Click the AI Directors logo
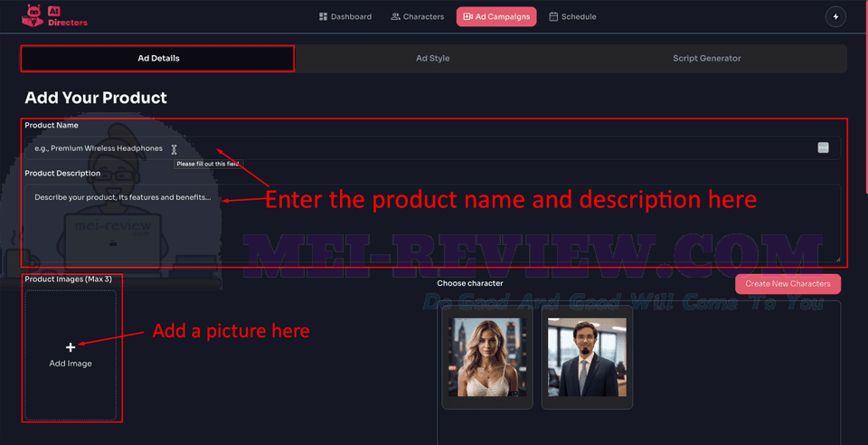868x445 pixels. pos(54,16)
